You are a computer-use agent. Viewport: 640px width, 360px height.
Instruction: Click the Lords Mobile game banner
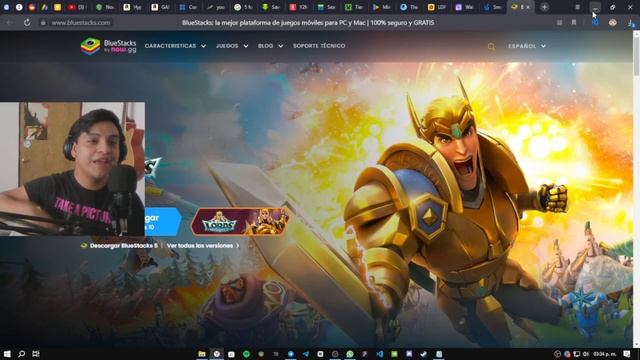(x=240, y=221)
